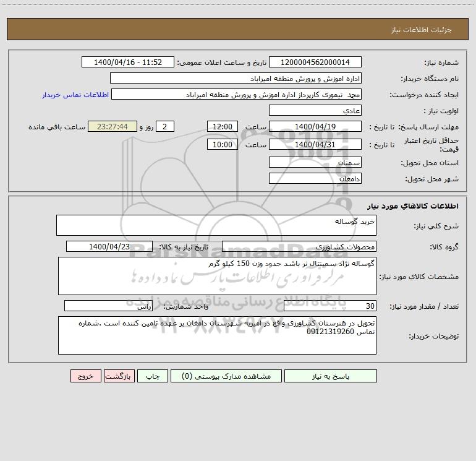Screen dimensions: 476x461
Task: Open مشاهده مدارک پیوستی (0) button
Action: (226, 376)
